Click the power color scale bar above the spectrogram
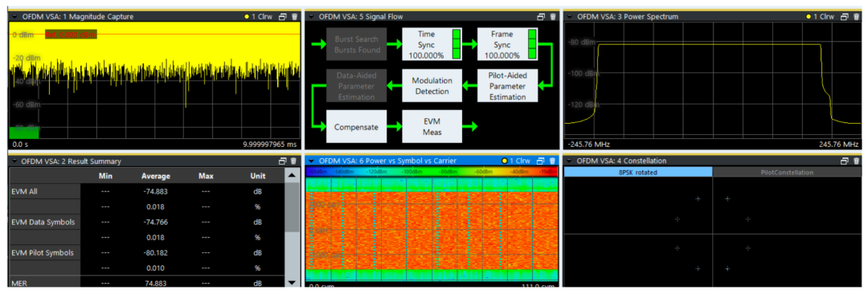Viewport: 868px width, 294px height. 432,172
